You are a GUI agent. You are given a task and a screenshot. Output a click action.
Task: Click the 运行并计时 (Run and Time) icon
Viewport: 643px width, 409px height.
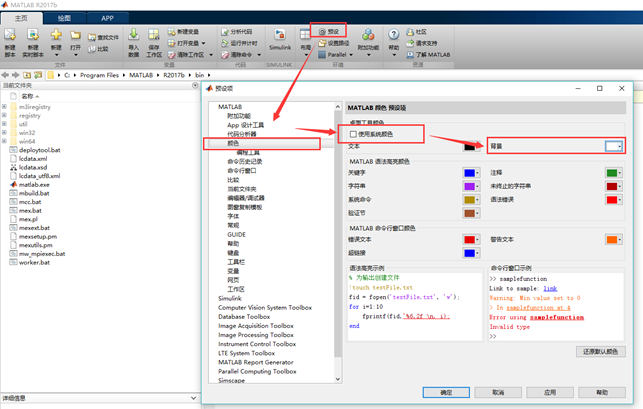point(225,43)
